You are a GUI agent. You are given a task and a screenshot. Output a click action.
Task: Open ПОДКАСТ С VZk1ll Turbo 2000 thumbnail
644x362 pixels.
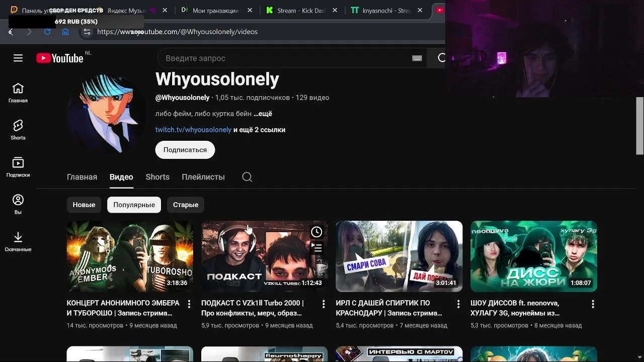[264, 256]
